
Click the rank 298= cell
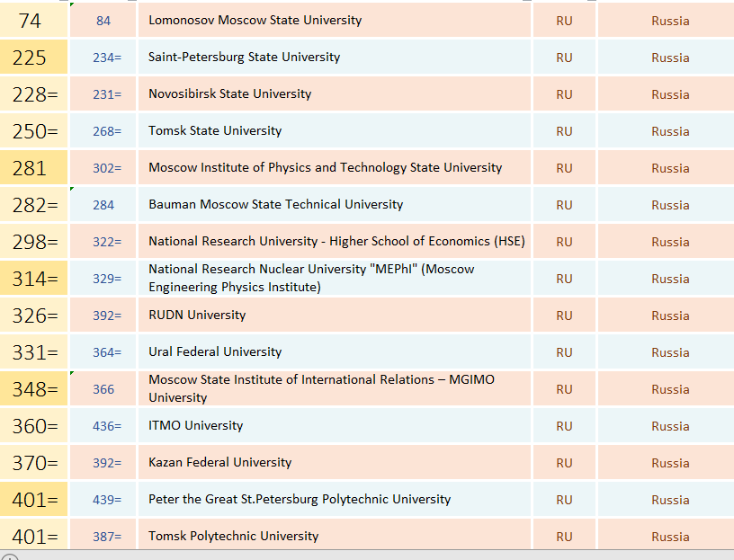click(33, 242)
